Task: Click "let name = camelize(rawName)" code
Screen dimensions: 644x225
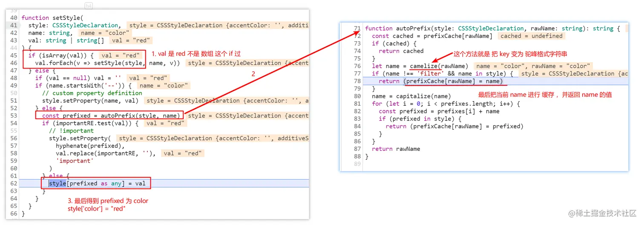Action: (420, 66)
